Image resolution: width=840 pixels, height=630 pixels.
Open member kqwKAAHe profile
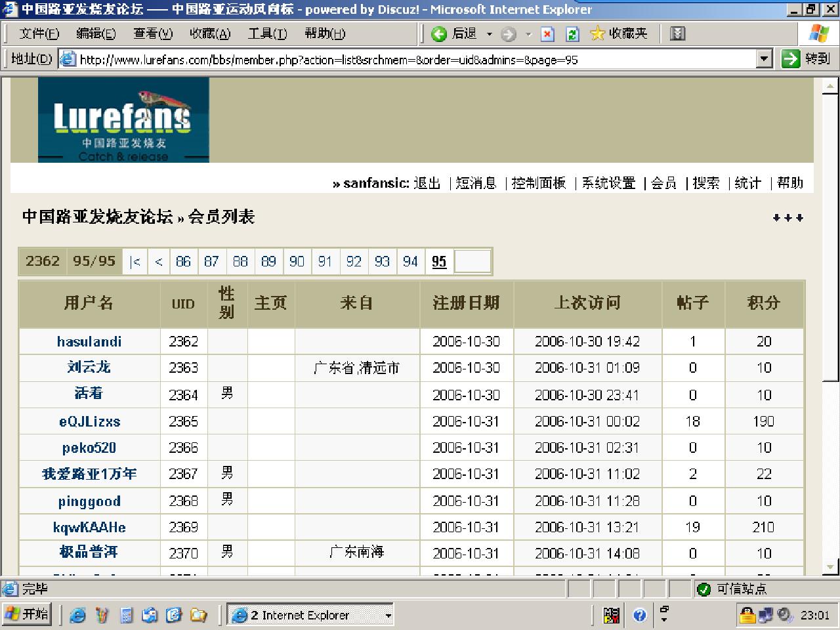89,527
